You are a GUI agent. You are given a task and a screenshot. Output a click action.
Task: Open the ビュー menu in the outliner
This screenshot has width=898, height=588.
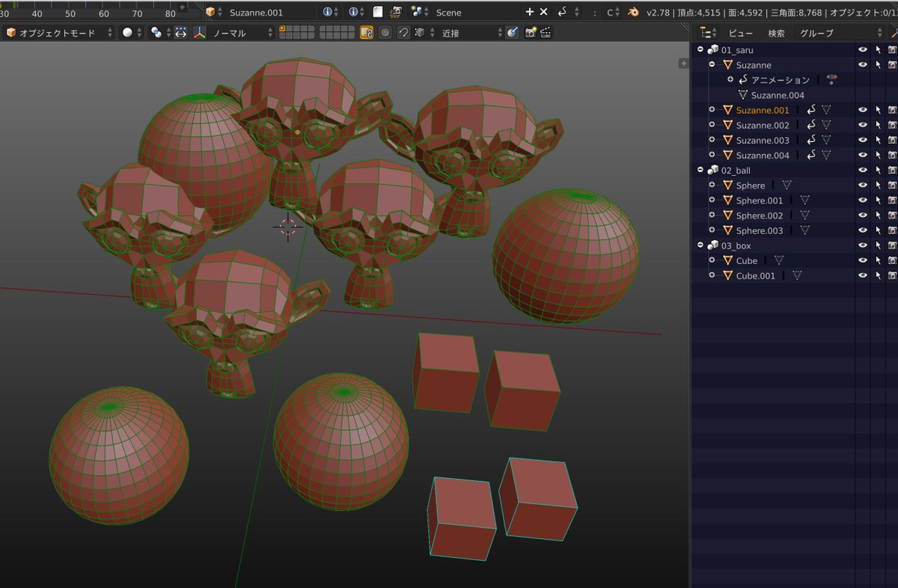click(741, 33)
